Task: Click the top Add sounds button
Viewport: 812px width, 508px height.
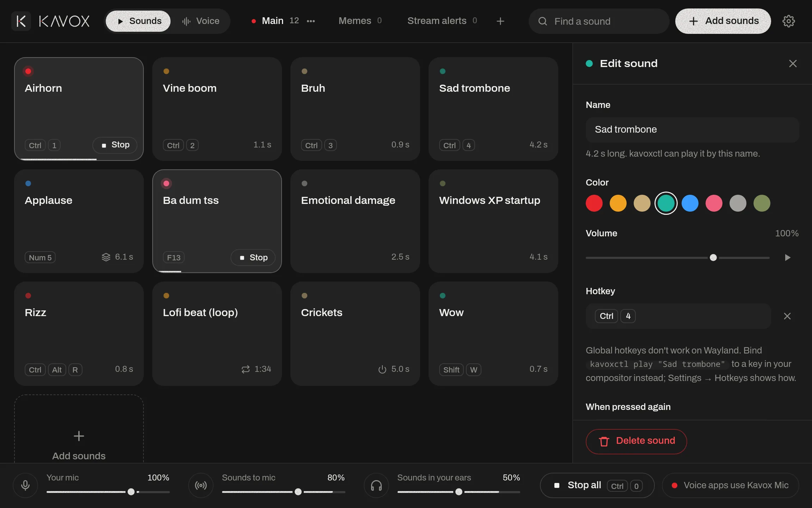Action: click(723, 21)
